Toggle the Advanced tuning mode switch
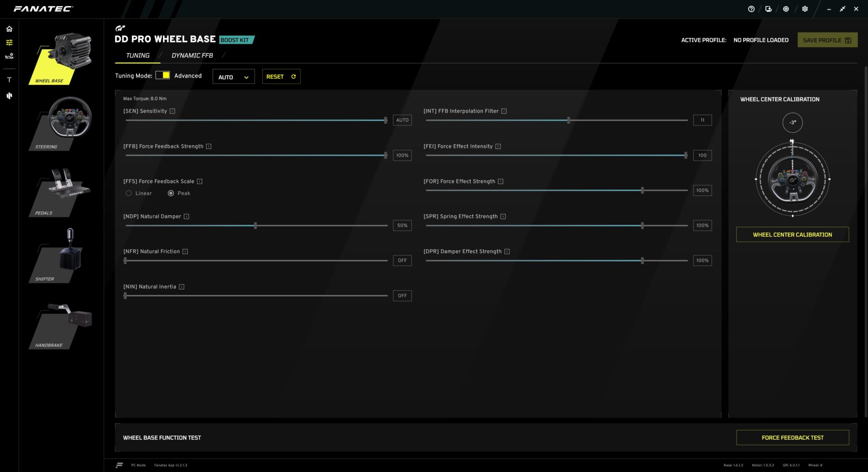 click(x=162, y=76)
